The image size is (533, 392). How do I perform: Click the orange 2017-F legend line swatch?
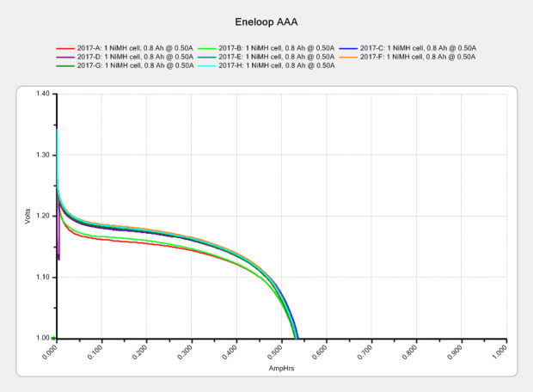coord(348,57)
